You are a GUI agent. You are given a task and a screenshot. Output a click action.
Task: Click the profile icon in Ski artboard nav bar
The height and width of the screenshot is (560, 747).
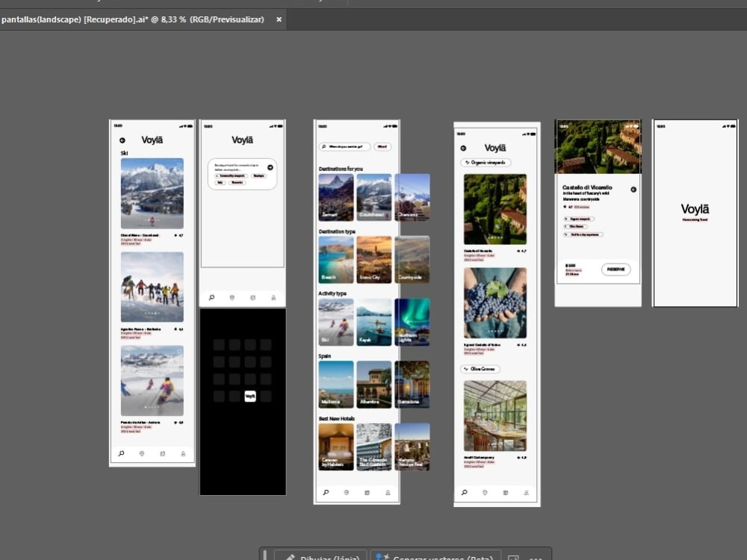coord(183,453)
